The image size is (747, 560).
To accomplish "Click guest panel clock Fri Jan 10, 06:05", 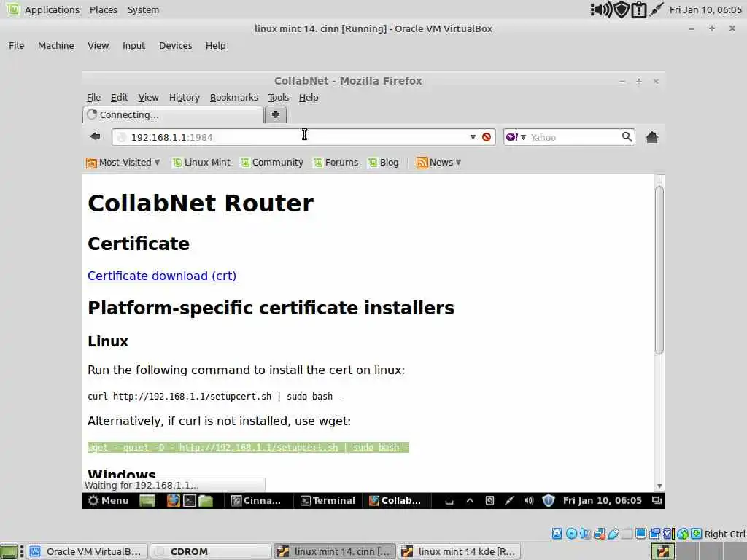I will click(602, 500).
